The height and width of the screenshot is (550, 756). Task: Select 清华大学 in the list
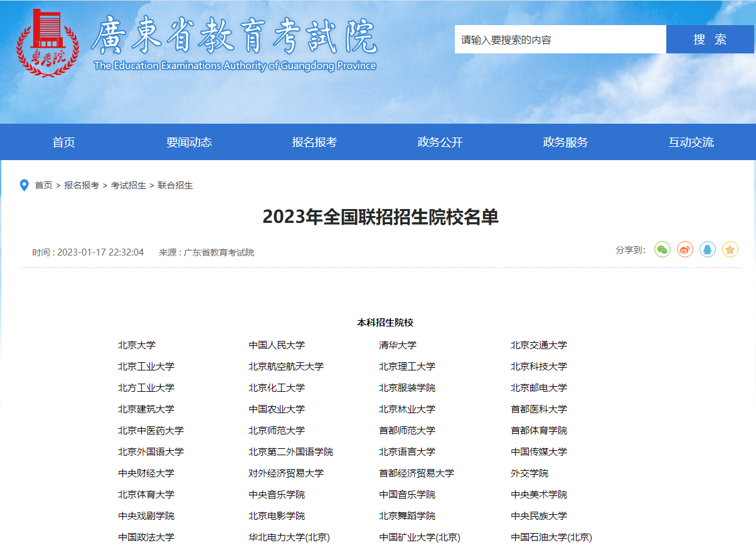tap(398, 345)
